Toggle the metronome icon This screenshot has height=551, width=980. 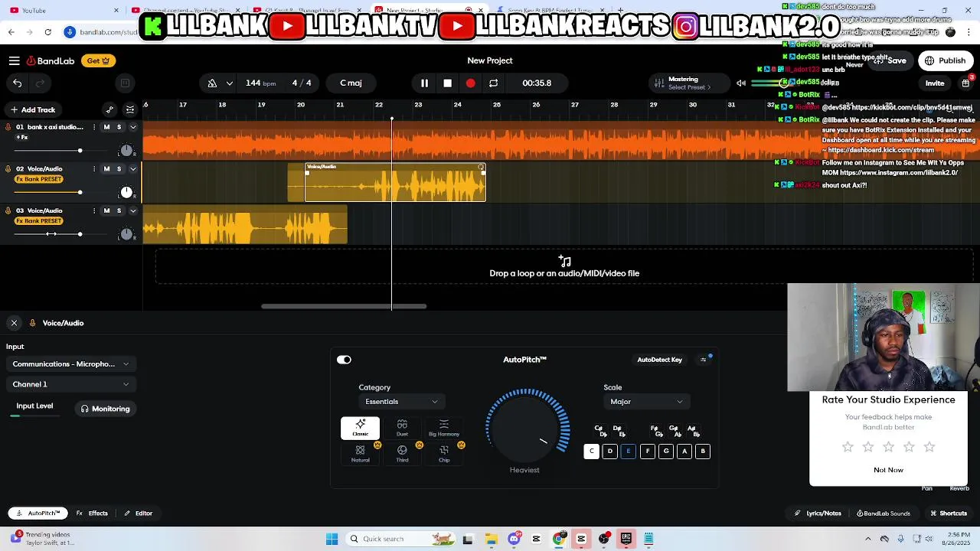211,83
